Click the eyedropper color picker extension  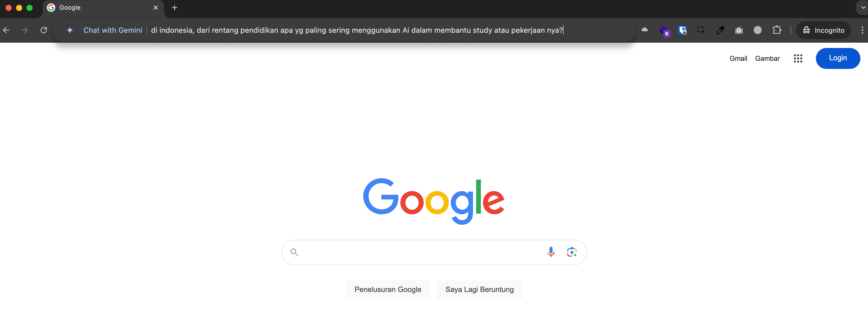point(720,30)
